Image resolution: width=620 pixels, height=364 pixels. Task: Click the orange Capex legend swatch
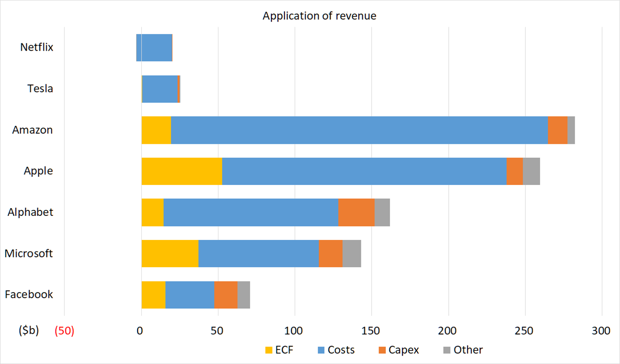point(382,350)
